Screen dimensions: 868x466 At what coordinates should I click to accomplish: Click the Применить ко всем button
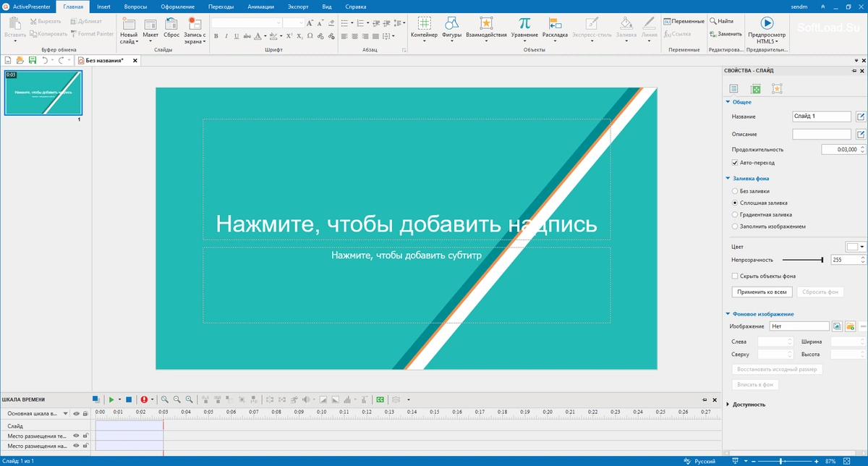[762, 292]
